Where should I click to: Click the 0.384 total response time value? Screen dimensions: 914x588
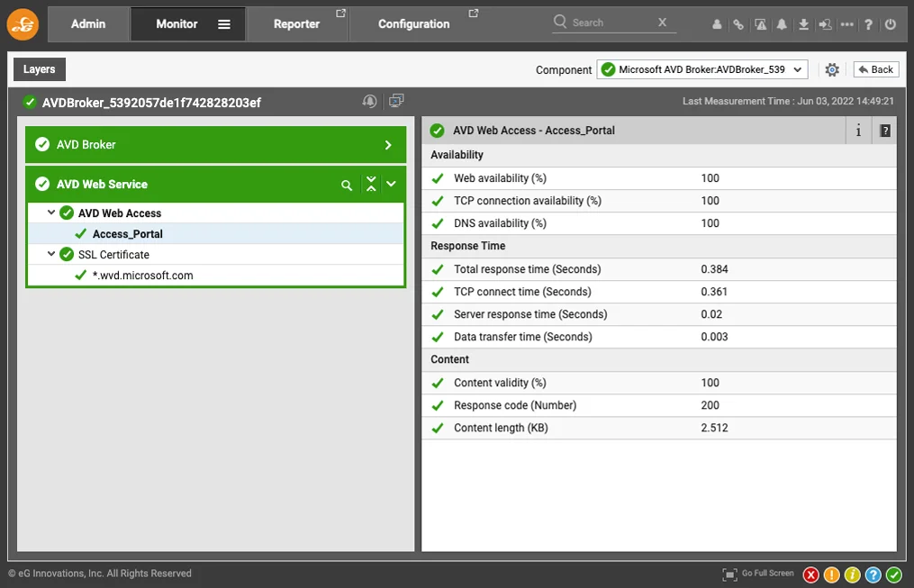714,269
